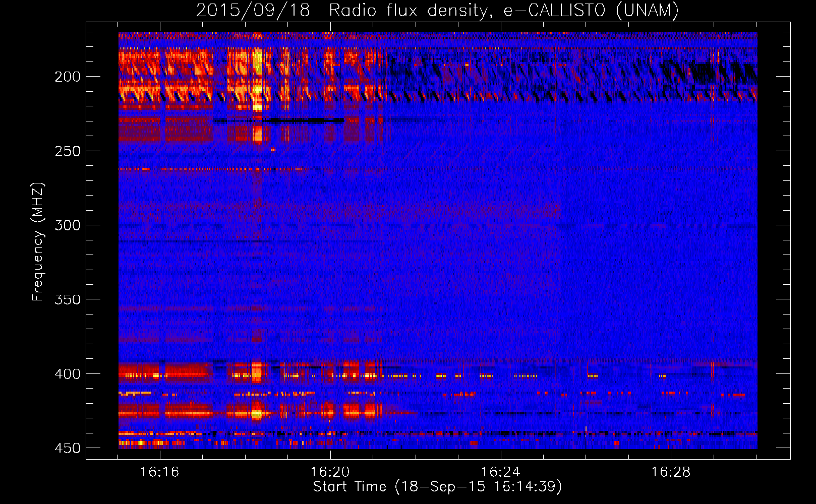Image resolution: width=816 pixels, height=504 pixels.
Task: Click the 16:24 time tick label
Action: tap(501, 472)
